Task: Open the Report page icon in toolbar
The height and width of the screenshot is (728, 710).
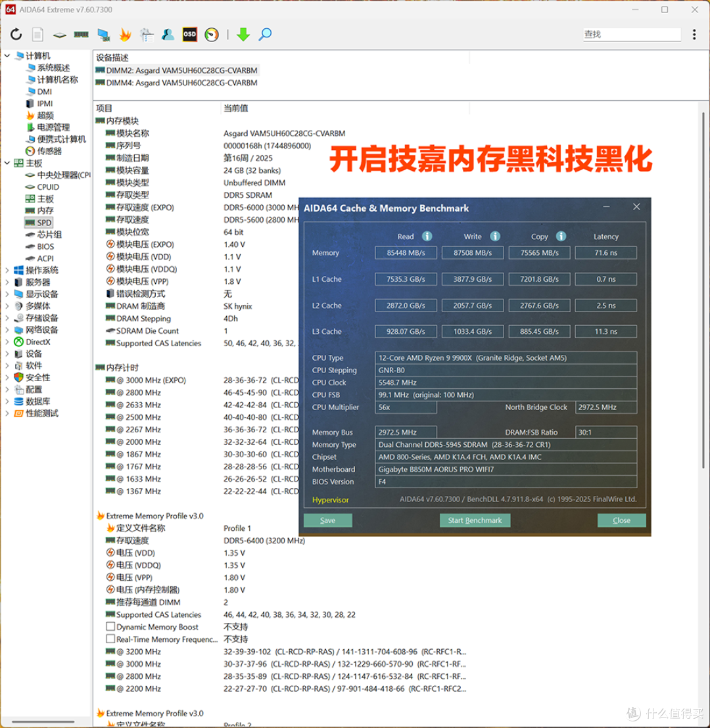Action: [x=37, y=34]
